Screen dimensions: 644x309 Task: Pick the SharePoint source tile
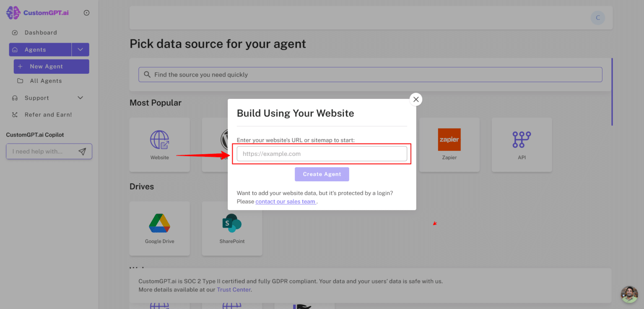[x=232, y=229]
